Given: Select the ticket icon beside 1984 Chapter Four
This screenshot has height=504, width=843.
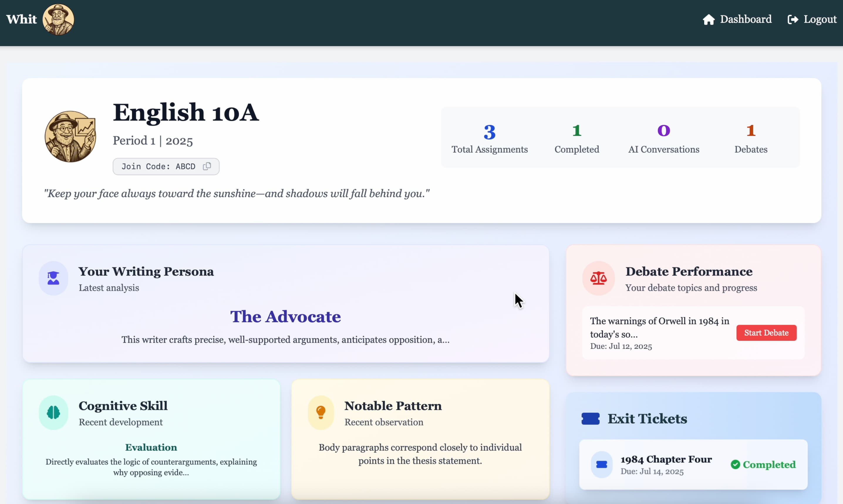Looking at the screenshot, I should 601,464.
